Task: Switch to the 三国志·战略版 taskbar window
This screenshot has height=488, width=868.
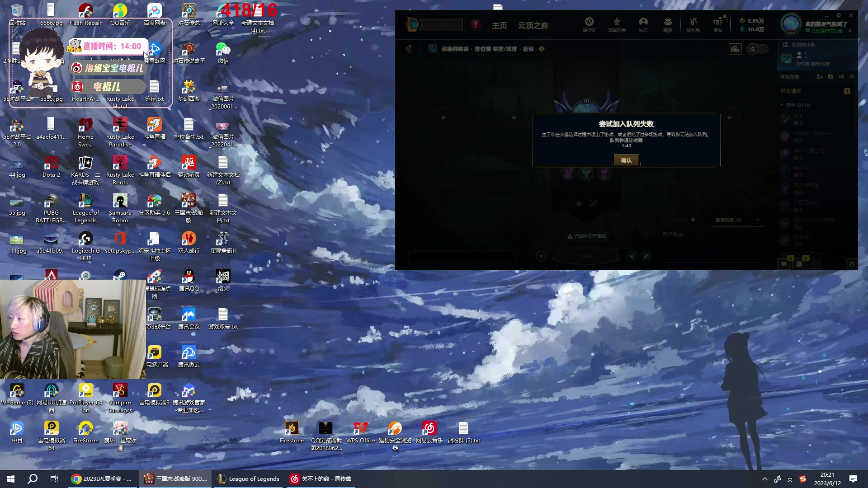Action: point(175,479)
